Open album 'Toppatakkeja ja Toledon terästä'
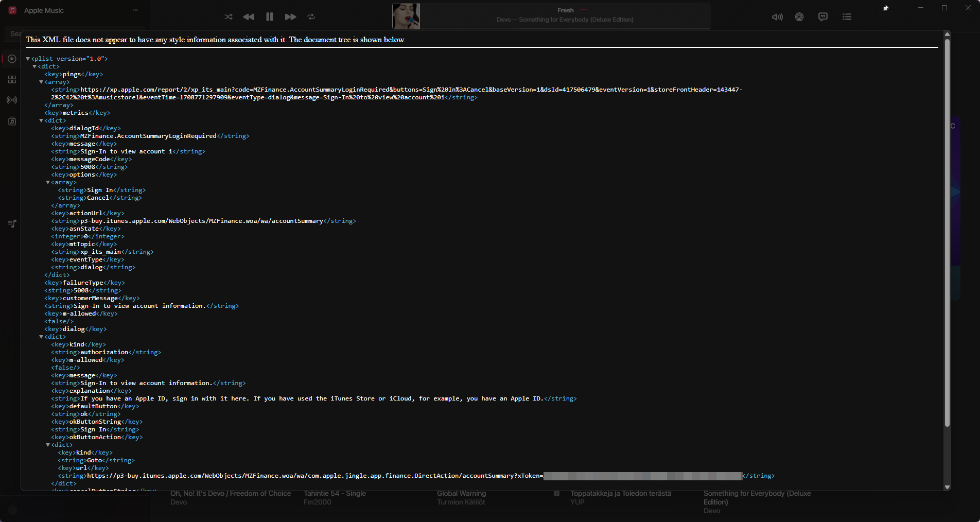The width and height of the screenshot is (980, 522). [x=621, y=493]
